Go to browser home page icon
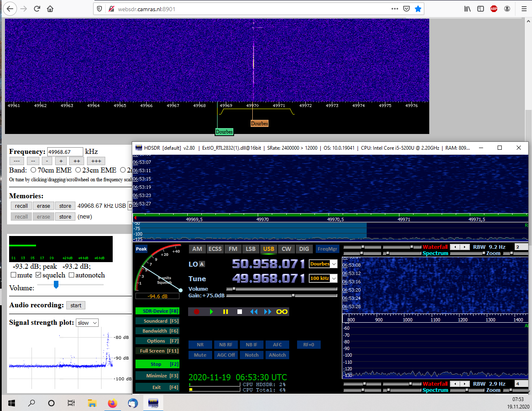Image resolution: width=532 pixels, height=411 pixels. (x=50, y=9)
